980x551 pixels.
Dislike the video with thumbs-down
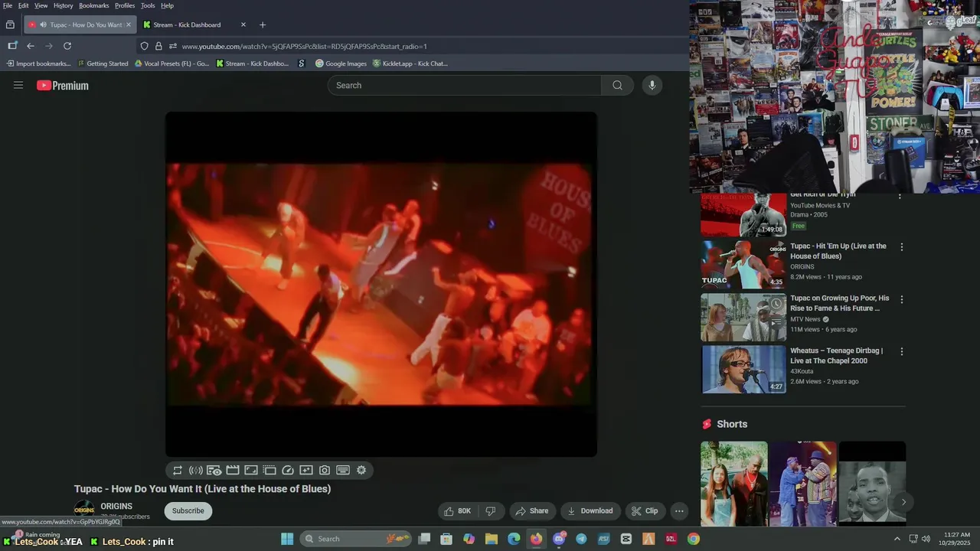click(491, 511)
